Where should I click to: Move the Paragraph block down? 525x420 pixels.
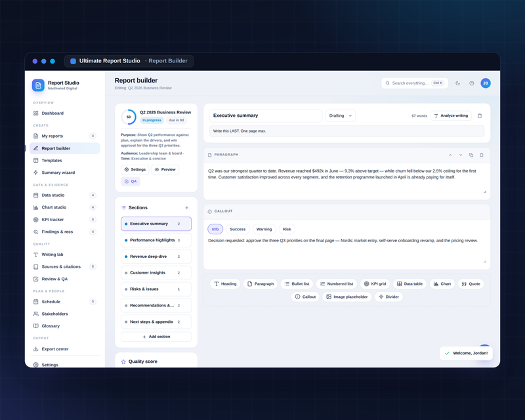tap(461, 155)
